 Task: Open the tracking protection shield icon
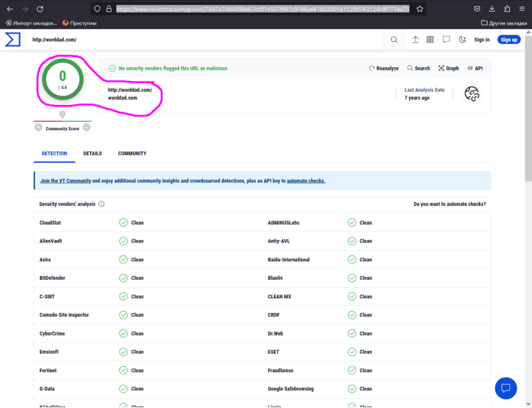pyautogui.click(x=97, y=9)
